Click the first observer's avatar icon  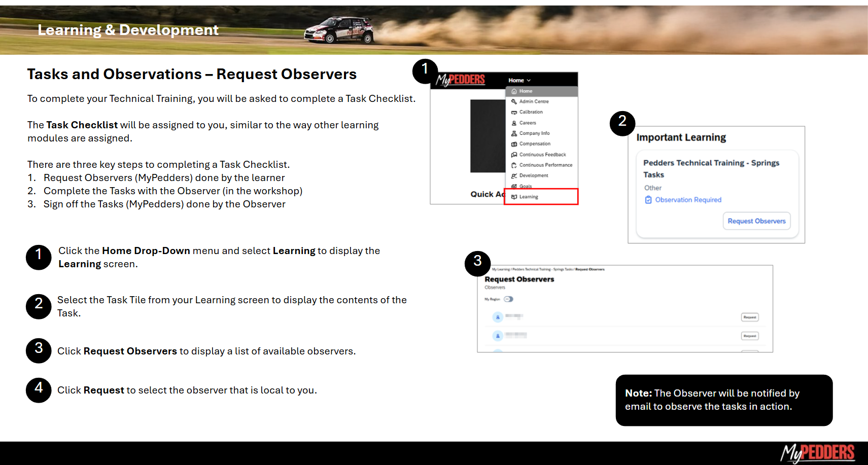[498, 317]
